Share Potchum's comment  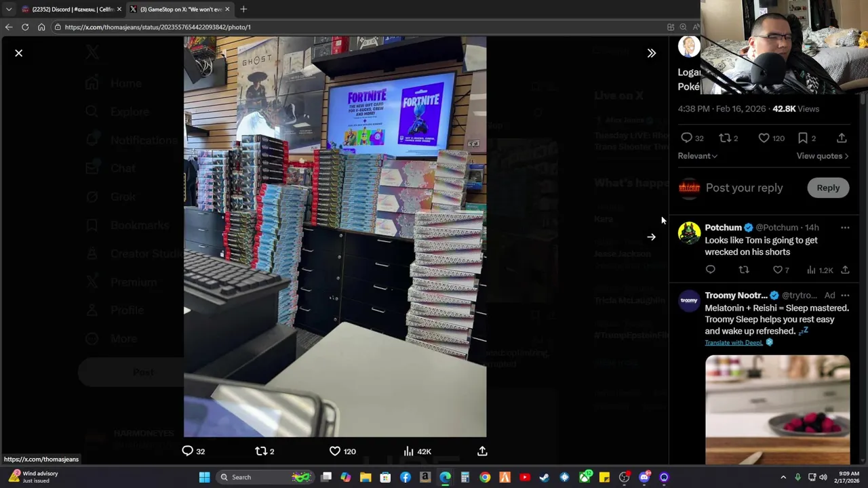[x=845, y=270]
